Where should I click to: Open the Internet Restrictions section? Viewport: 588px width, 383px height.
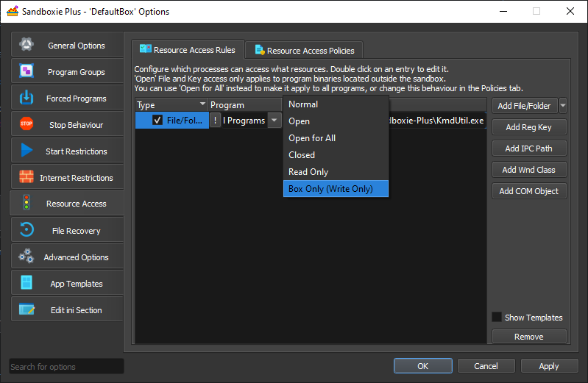point(67,177)
